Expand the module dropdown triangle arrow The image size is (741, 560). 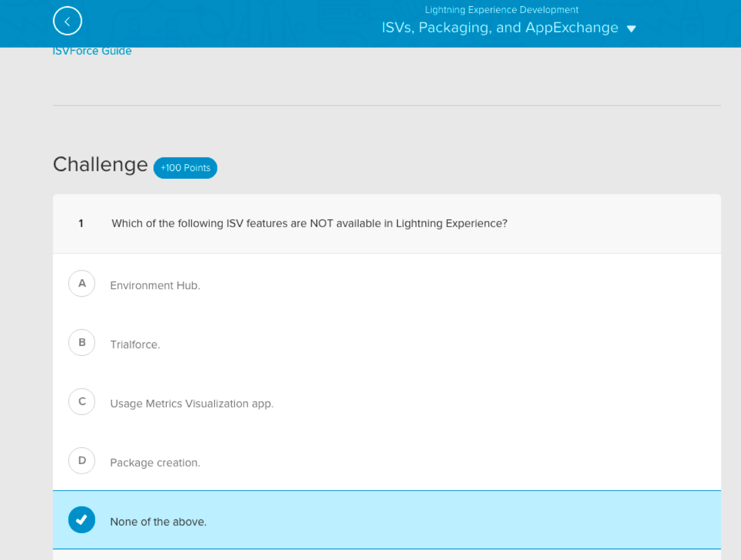click(631, 29)
